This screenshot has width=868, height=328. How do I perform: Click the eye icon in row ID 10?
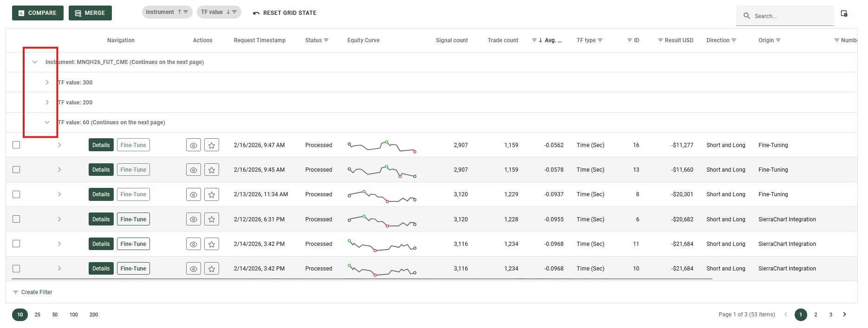(x=194, y=269)
